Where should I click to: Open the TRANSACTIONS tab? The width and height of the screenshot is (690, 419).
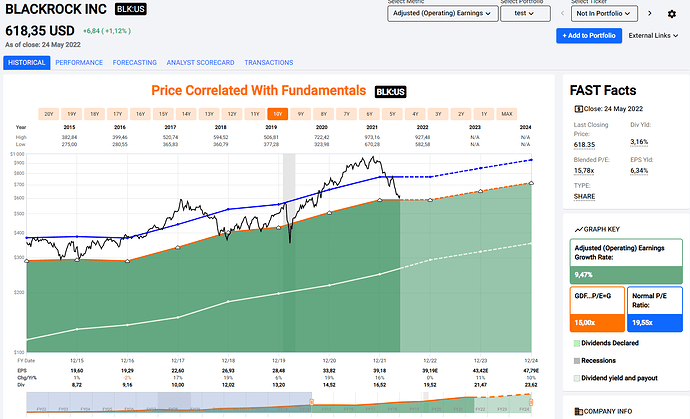pos(269,62)
